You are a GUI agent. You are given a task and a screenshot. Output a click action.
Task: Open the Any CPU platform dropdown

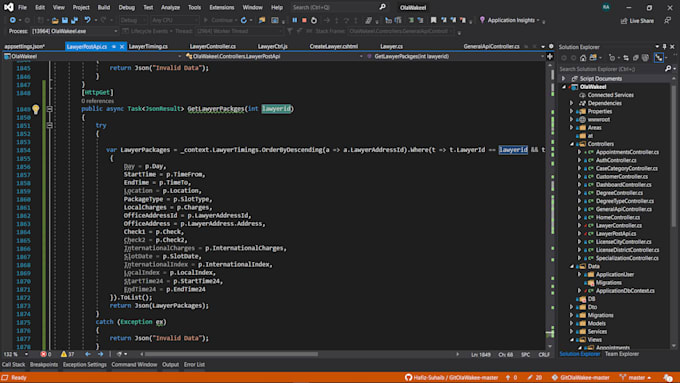click(175, 20)
